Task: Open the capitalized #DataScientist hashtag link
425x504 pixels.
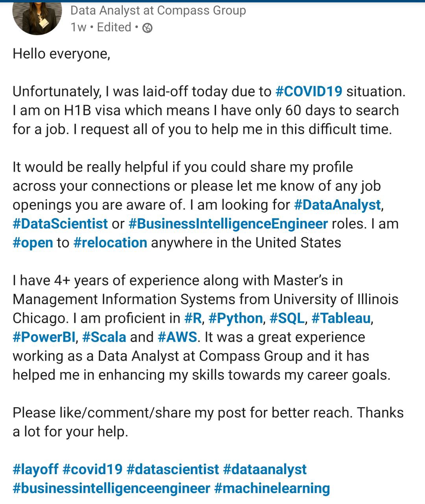Action: click(60, 224)
